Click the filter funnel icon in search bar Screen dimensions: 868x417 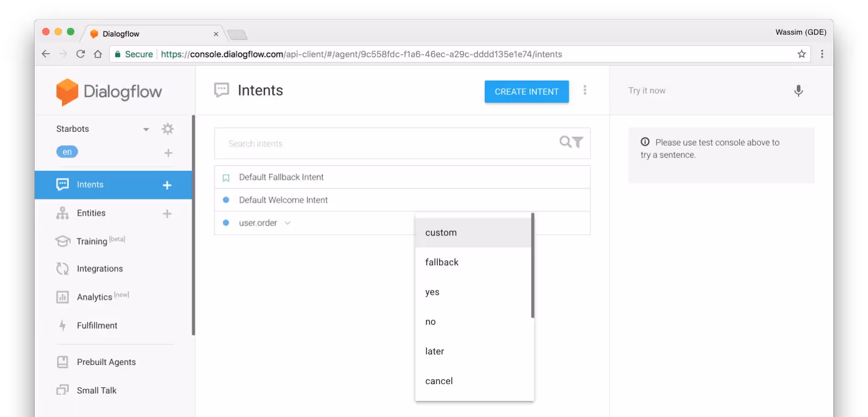coord(578,143)
